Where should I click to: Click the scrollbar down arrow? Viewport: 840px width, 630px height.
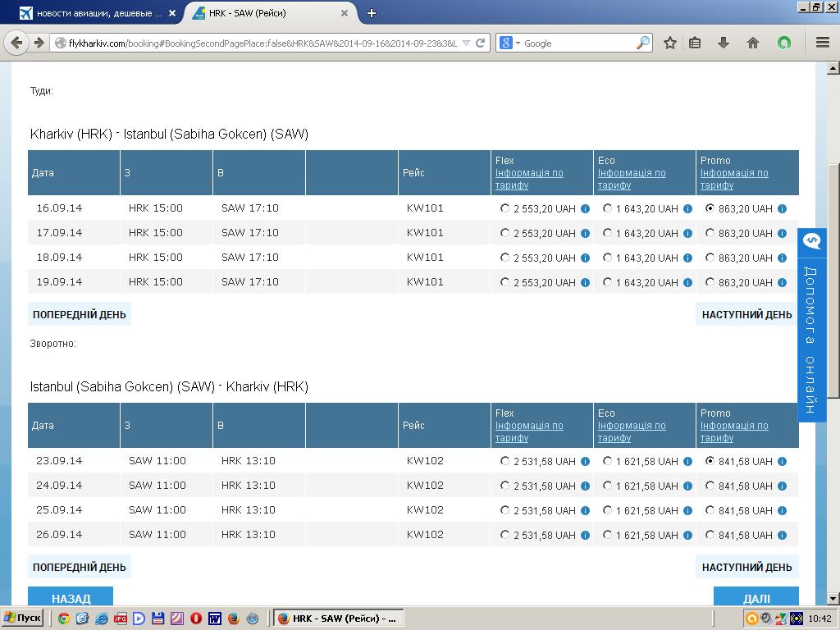(x=833, y=599)
